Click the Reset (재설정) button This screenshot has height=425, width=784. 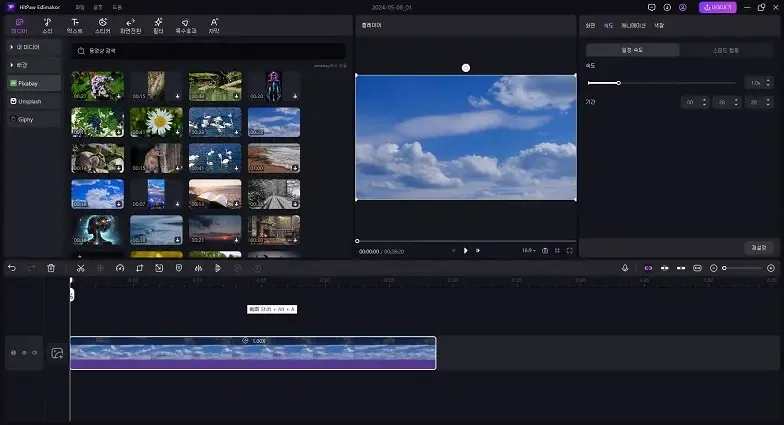[x=758, y=247]
